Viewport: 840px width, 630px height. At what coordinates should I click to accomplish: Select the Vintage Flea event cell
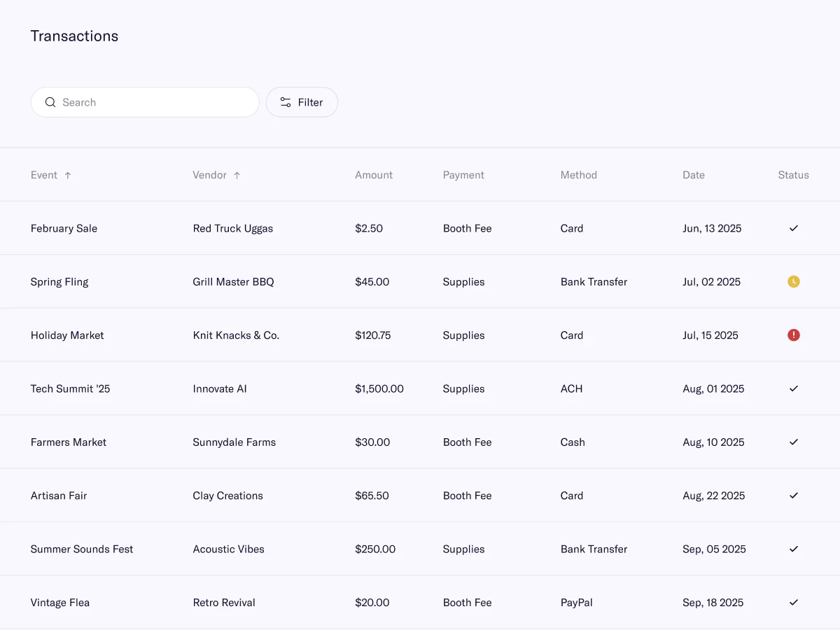[x=60, y=603]
